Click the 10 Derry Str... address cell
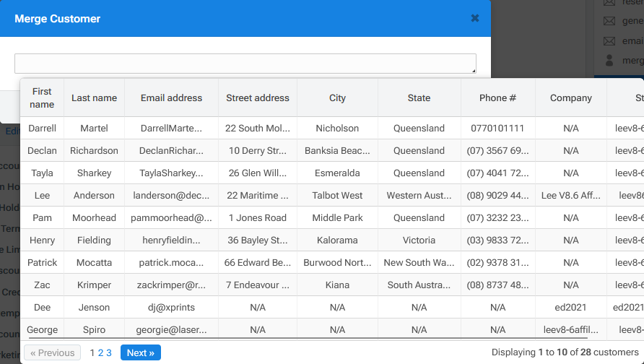Screen dimensions: 644x364 click(x=258, y=150)
